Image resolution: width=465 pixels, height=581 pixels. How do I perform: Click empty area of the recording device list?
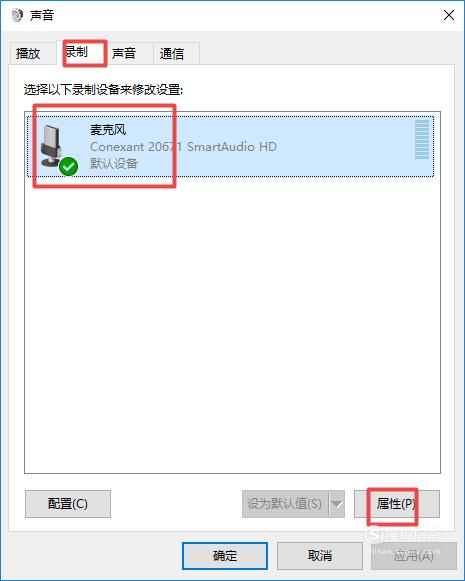[232, 326]
